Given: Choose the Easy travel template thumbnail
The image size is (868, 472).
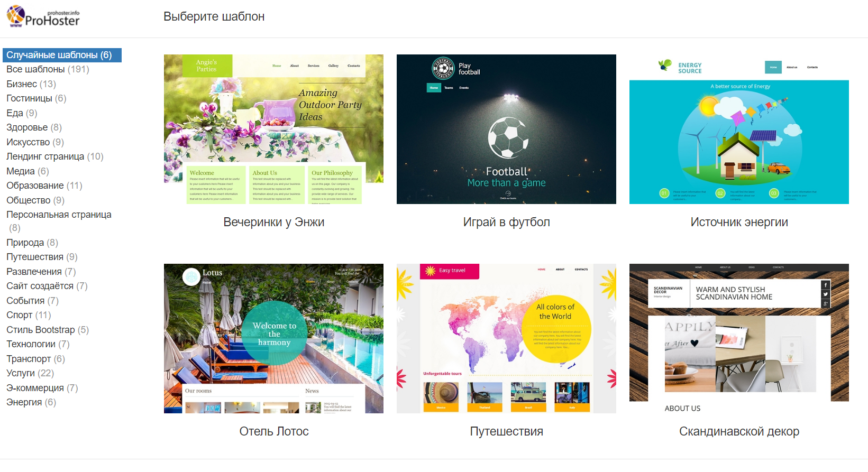Looking at the screenshot, I should pos(506,338).
